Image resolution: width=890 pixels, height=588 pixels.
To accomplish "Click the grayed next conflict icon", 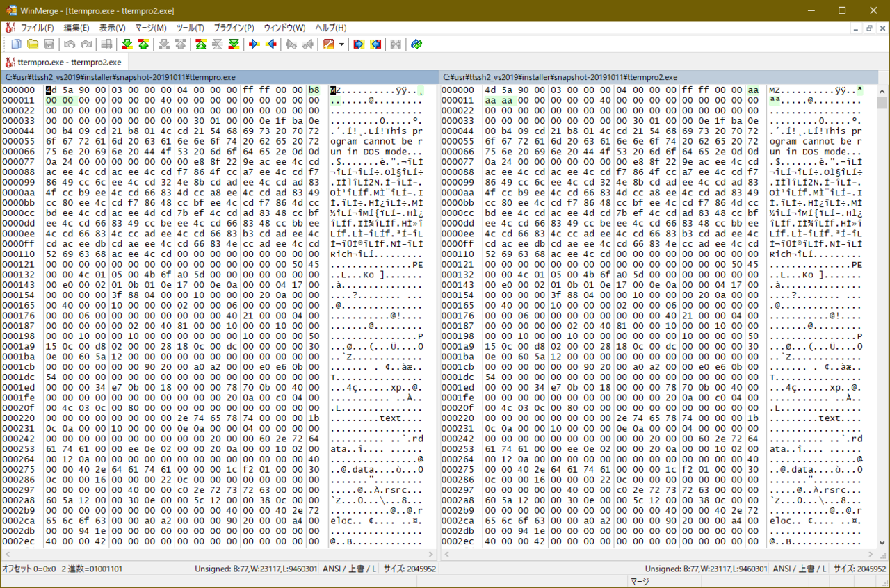I will click(164, 44).
